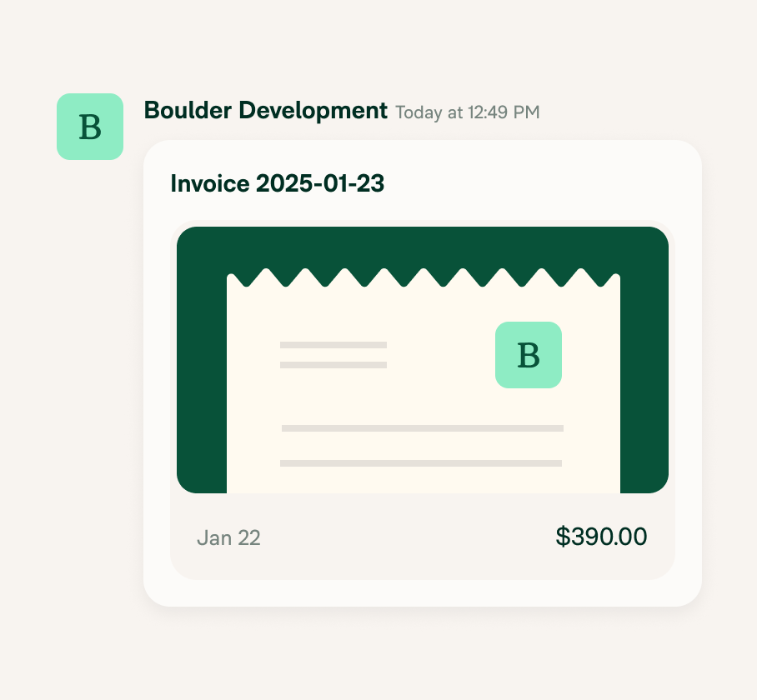Click the Boulder Development avatar icon
This screenshot has height=700, width=757.
coord(90,127)
